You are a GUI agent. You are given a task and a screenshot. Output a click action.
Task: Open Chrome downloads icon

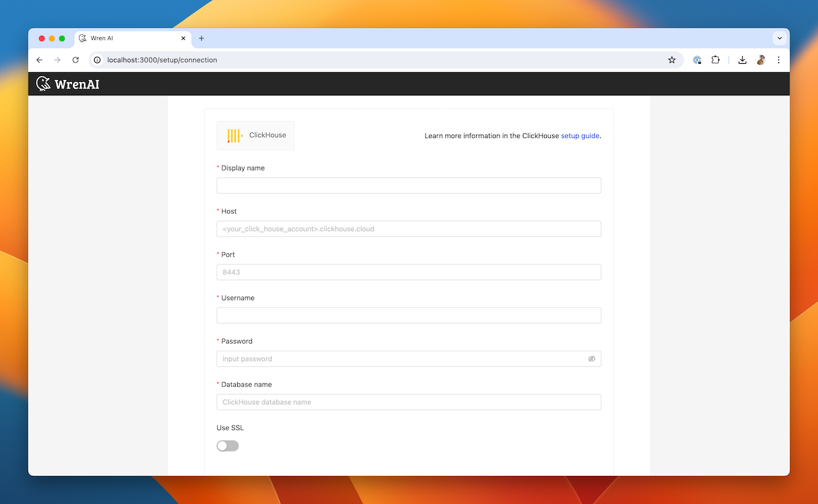point(743,60)
